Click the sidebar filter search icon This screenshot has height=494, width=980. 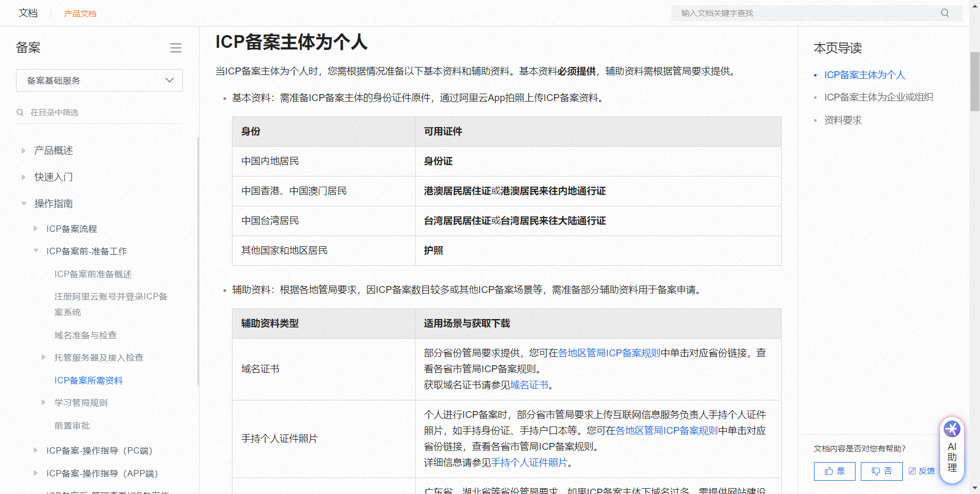coord(20,112)
